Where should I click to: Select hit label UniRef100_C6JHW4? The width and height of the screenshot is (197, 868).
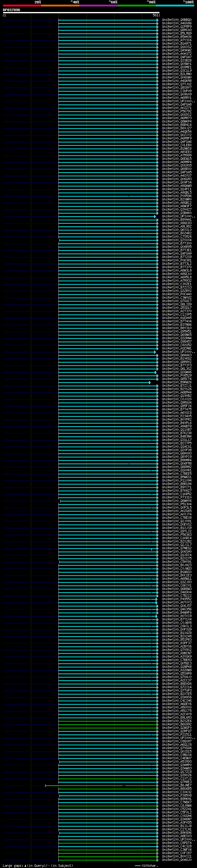pyautogui.click(x=177, y=806)
